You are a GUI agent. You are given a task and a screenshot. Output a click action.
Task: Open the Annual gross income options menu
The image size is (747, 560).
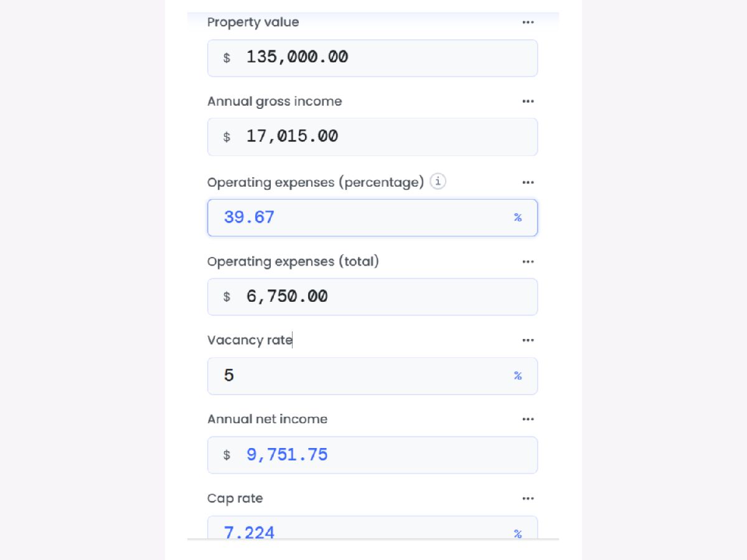tap(528, 101)
